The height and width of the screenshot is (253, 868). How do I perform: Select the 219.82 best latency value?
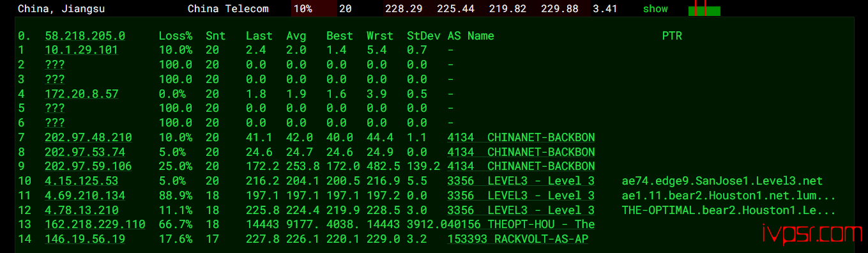tap(508, 9)
